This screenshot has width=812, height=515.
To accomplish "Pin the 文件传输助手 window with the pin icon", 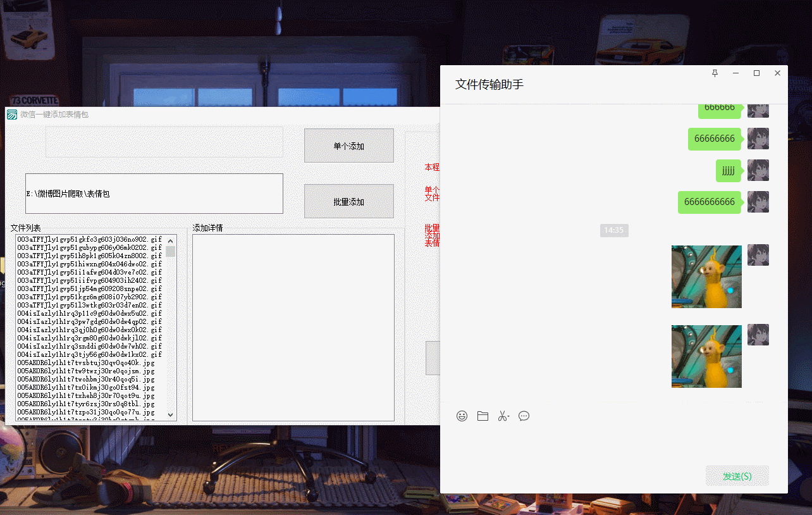I will pos(715,73).
